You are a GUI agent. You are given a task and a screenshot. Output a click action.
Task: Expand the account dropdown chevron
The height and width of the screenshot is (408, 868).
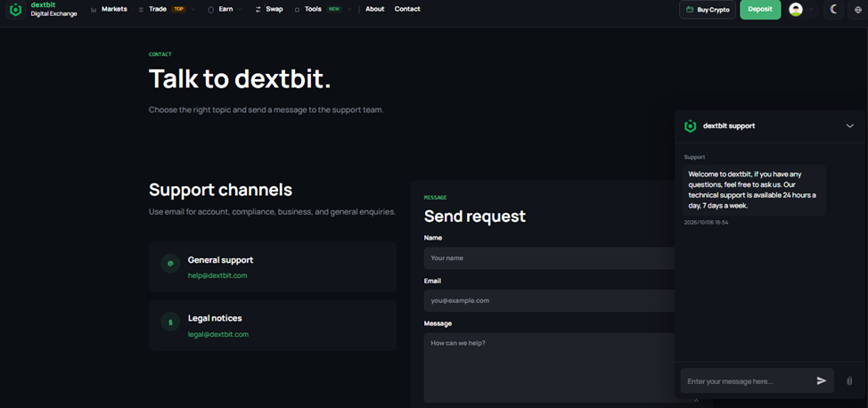point(812,10)
